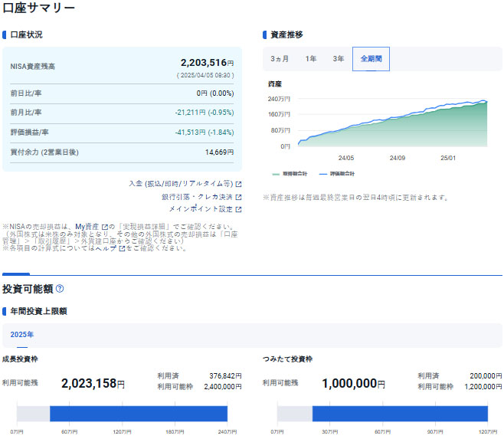The image size is (504, 439).
Task: Click the asset trend chart area
Action: (391, 123)
